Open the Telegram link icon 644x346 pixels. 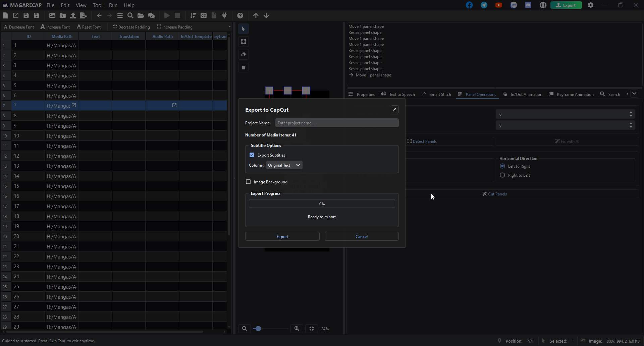[484, 5]
